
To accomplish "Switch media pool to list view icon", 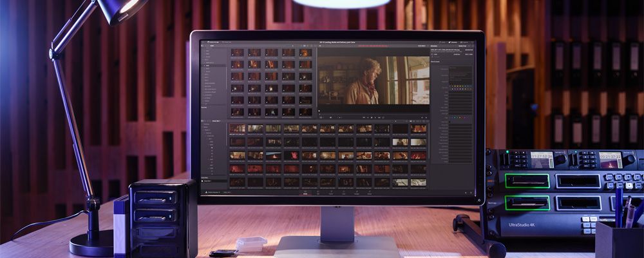I will coord(414,121).
